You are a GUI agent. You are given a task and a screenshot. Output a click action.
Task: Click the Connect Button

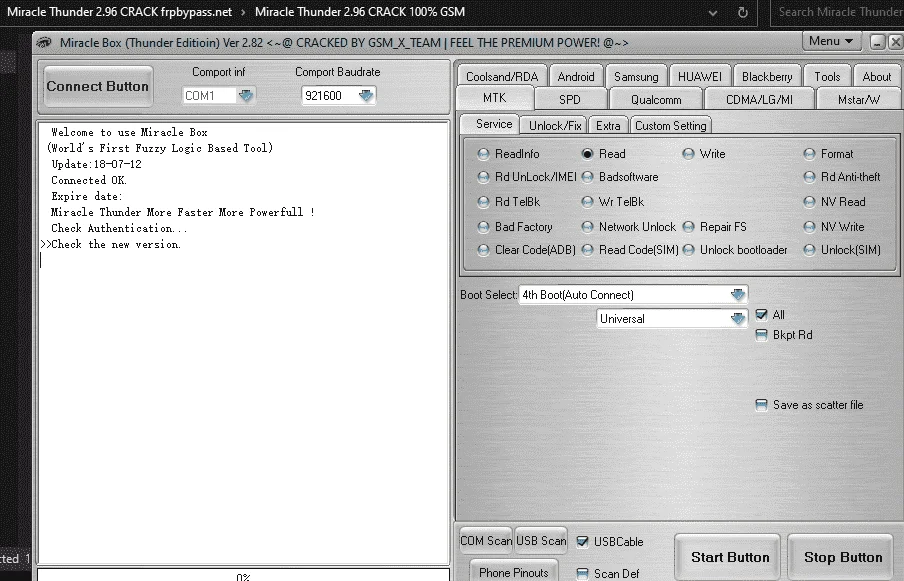click(x=98, y=86)
